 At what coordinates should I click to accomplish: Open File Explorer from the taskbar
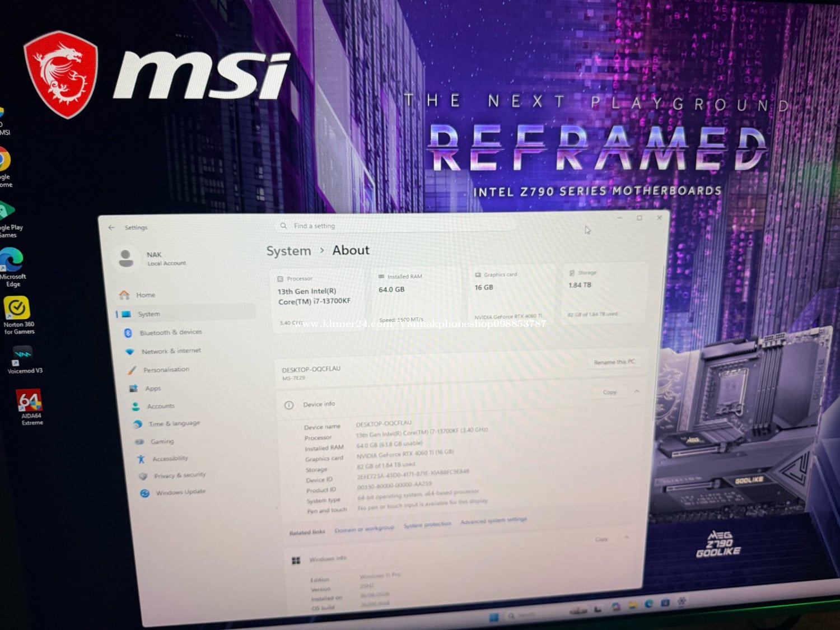pos(632,605)
